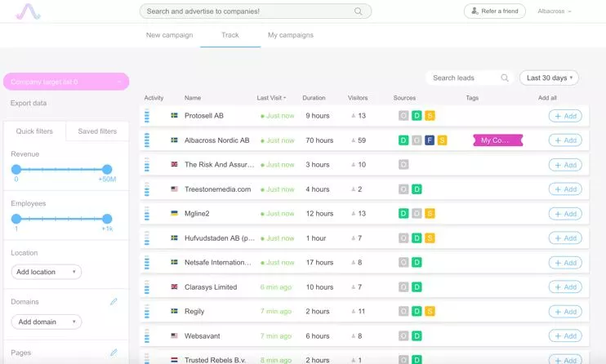The image size is (606, 364).
Task: Click green D source icon in Clarasys Limited row
Action: (x=417, y=287)
